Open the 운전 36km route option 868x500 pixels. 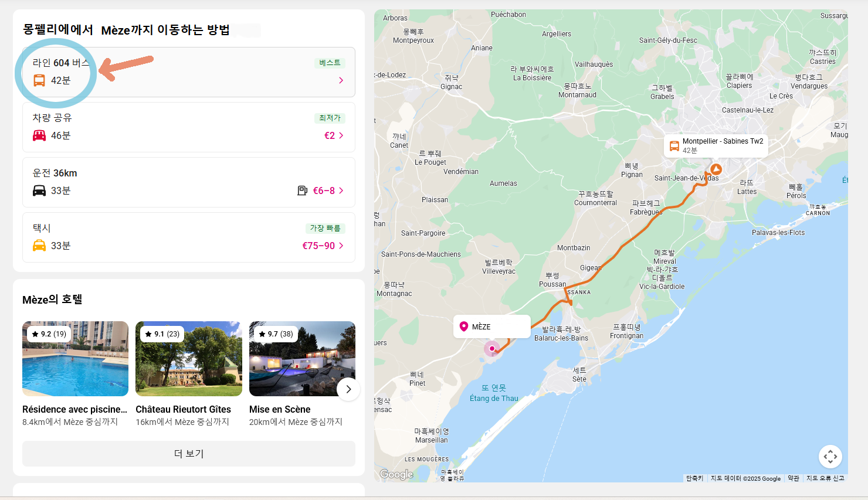(188, 182)
